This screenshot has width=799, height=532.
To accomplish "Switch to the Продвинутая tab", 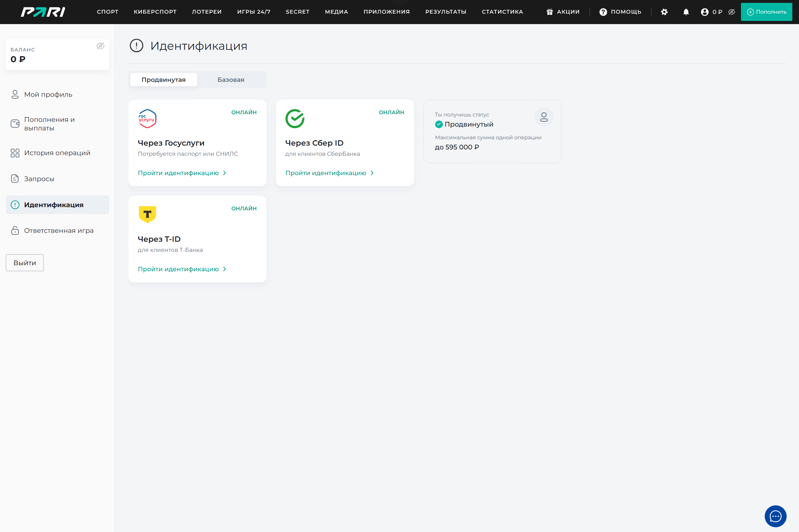I will (163, 79).
